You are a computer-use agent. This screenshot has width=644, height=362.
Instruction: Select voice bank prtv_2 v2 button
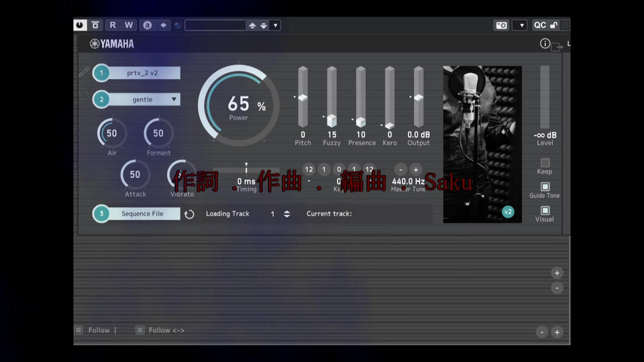point(142,73)
